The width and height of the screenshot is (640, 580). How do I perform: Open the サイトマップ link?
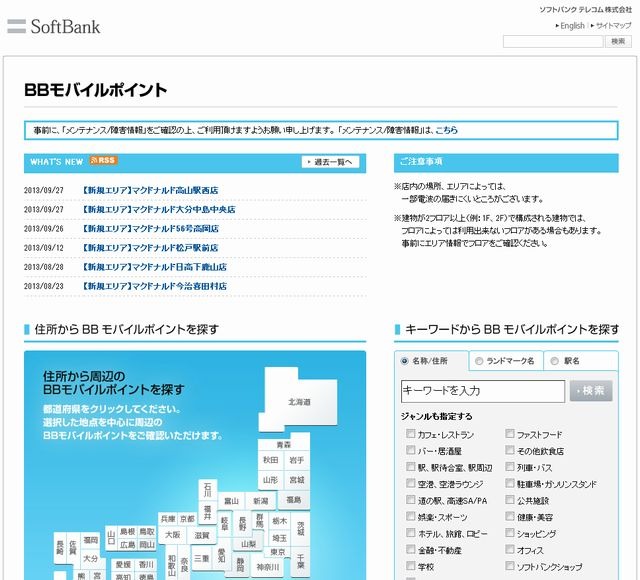611,26
